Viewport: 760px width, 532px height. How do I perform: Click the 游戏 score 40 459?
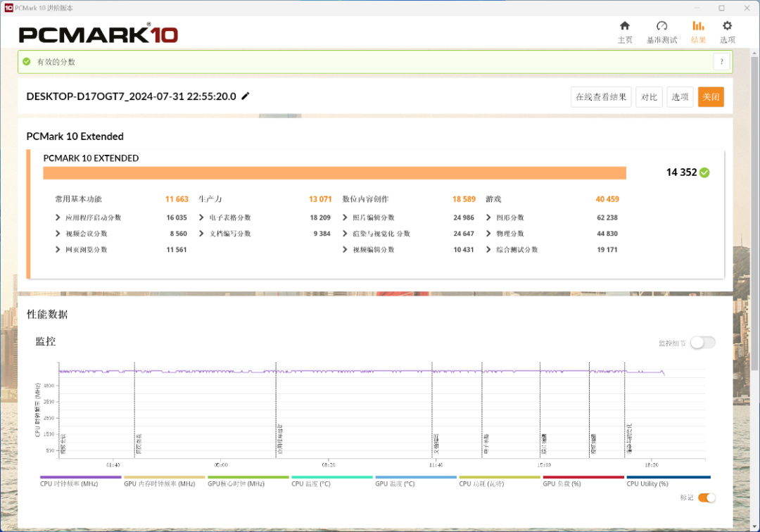click(607, 199)
